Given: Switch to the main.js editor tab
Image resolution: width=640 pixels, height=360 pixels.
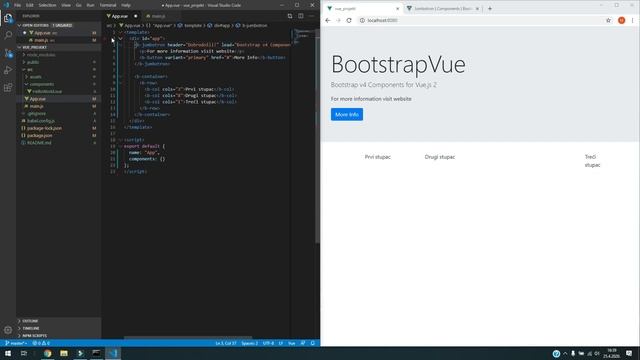Looking at the screenshot, I should click(158, 16).
